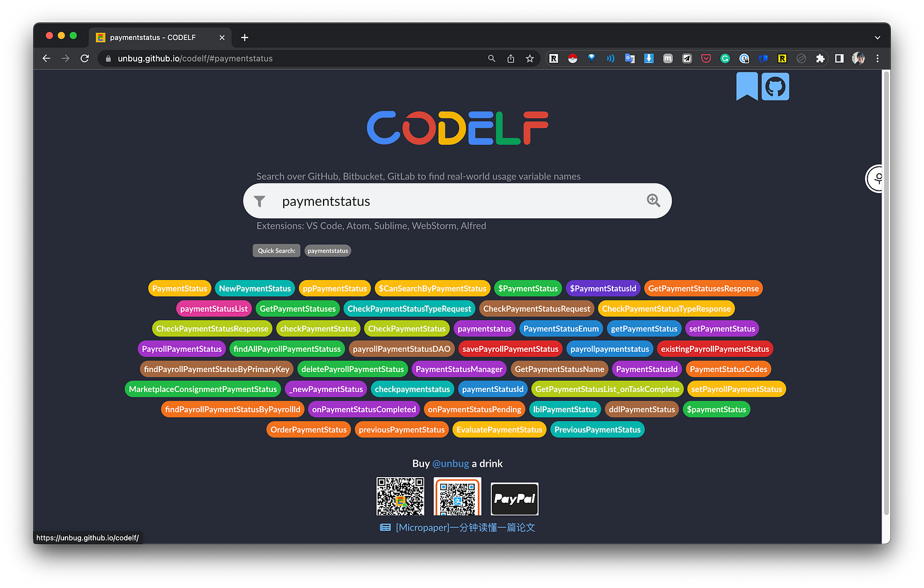
Task: Open the tab search chevron
Action: pos(877,37)
